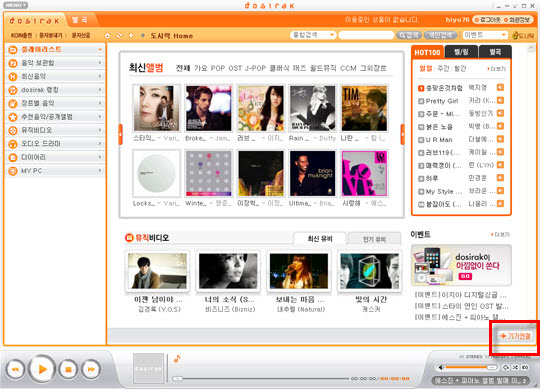Click the 검색 search button
This screenshot has width=540, height=389.
click(x=409, y=35)
